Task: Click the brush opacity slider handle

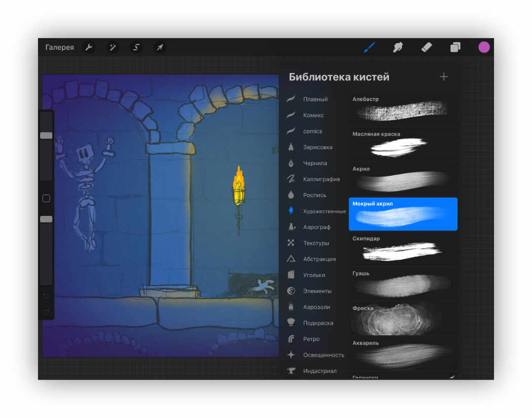Action: click(x=46, y=219)
